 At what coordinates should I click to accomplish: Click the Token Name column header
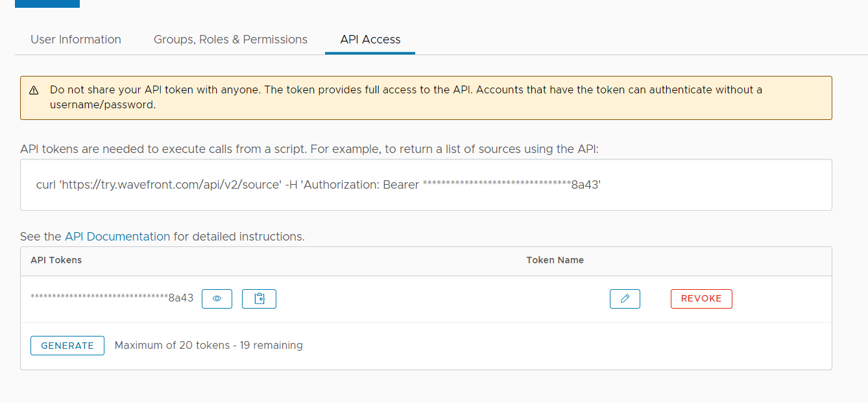555,260
